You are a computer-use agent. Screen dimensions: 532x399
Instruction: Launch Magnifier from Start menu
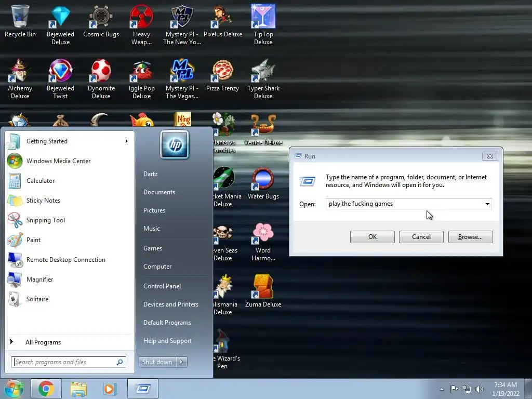(x=70, y=279)
